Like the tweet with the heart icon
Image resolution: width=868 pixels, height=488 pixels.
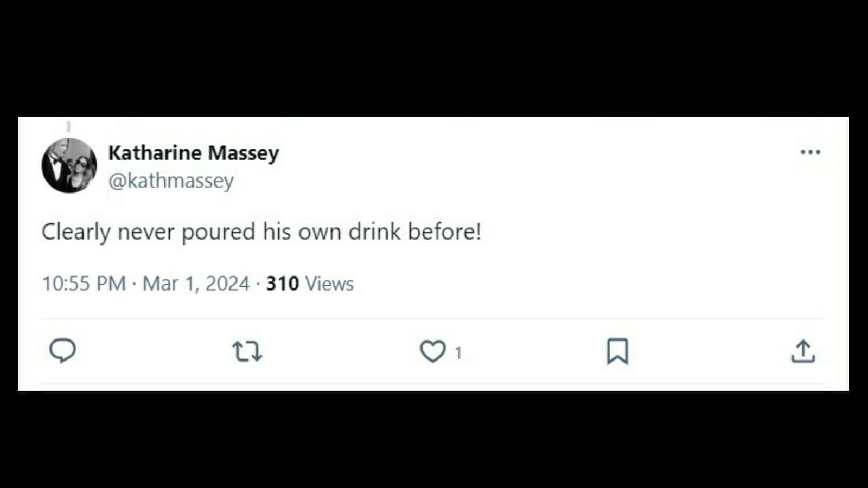click(x=433, y=351)
